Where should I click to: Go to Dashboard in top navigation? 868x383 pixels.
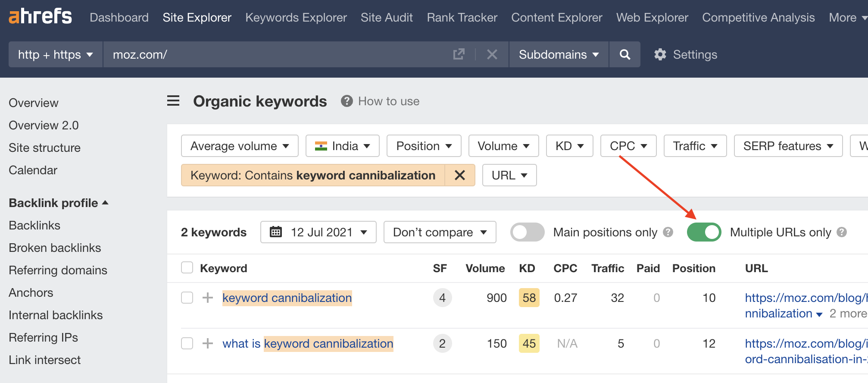119,17
